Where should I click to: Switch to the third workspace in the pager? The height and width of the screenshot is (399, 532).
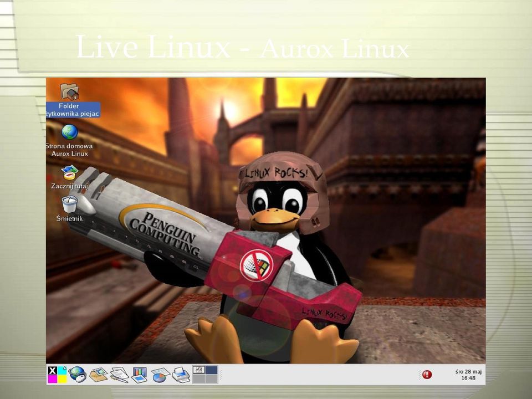point(199,378)
